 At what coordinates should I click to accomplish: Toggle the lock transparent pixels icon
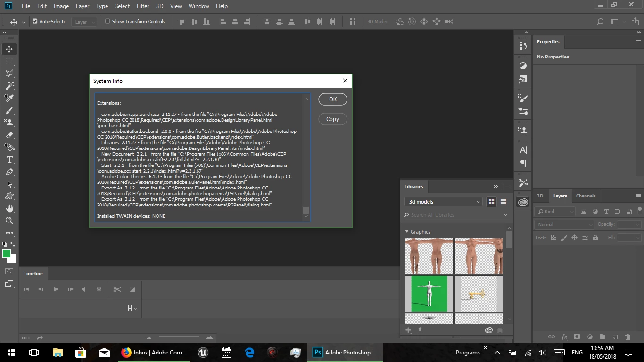(553, 238)
